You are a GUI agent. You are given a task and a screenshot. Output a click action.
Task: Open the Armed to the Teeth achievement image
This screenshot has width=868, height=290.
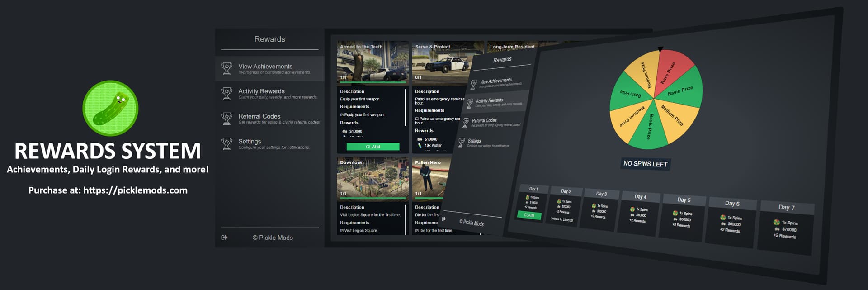tap(373, 62)
